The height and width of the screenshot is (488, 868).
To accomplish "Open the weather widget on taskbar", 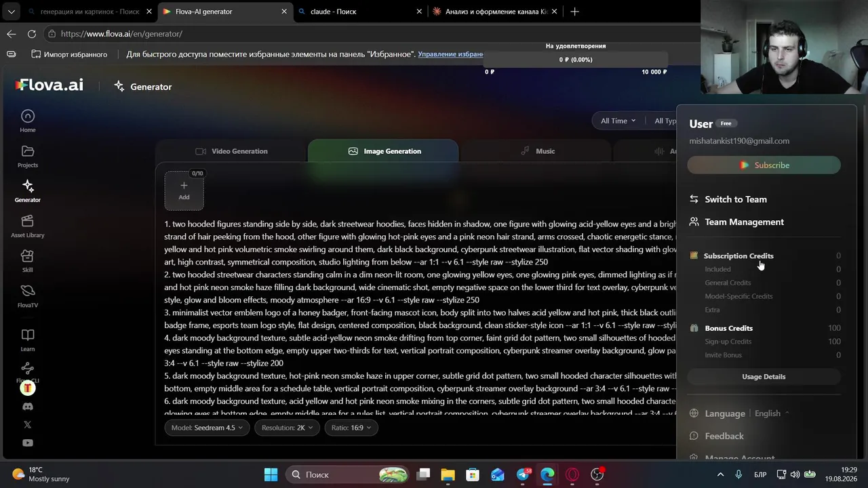I will point(41,474).
